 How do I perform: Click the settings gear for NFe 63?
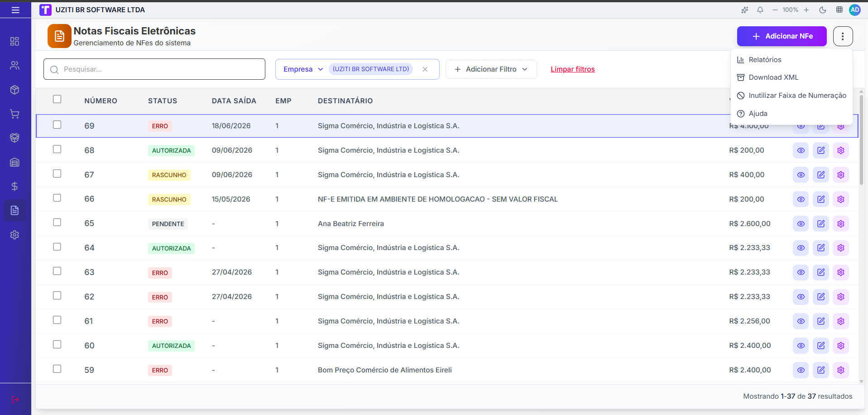click(841, 272)
